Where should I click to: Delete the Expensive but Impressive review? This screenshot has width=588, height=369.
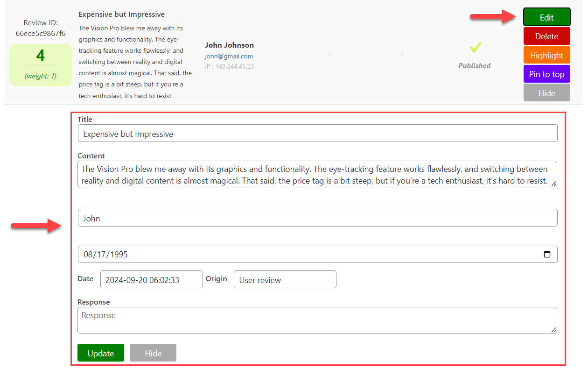(547, 36)
